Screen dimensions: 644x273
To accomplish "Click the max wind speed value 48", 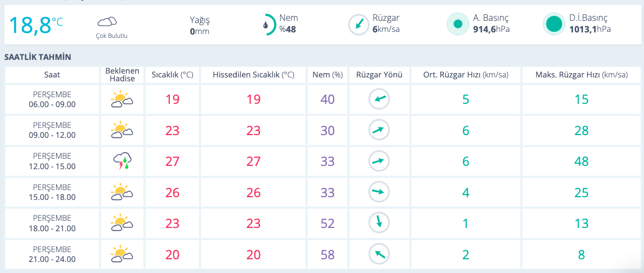I will (x=581, y=161).
